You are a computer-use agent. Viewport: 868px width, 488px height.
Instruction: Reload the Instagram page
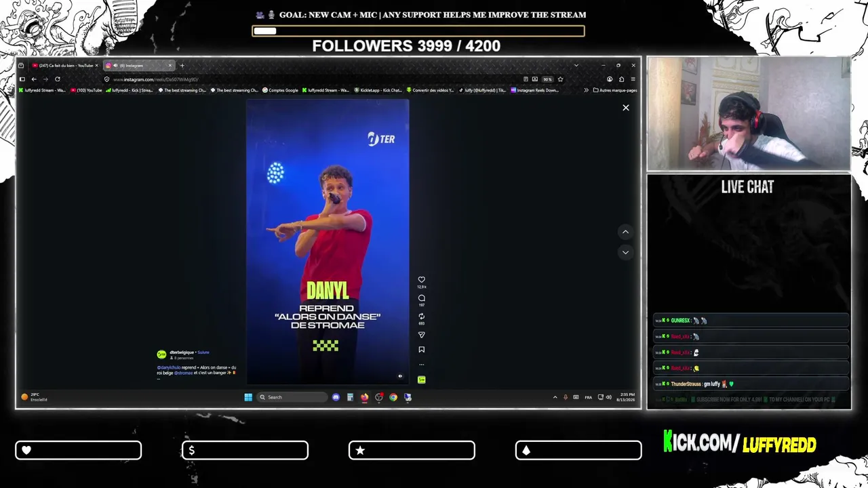[x=58, y=79]
